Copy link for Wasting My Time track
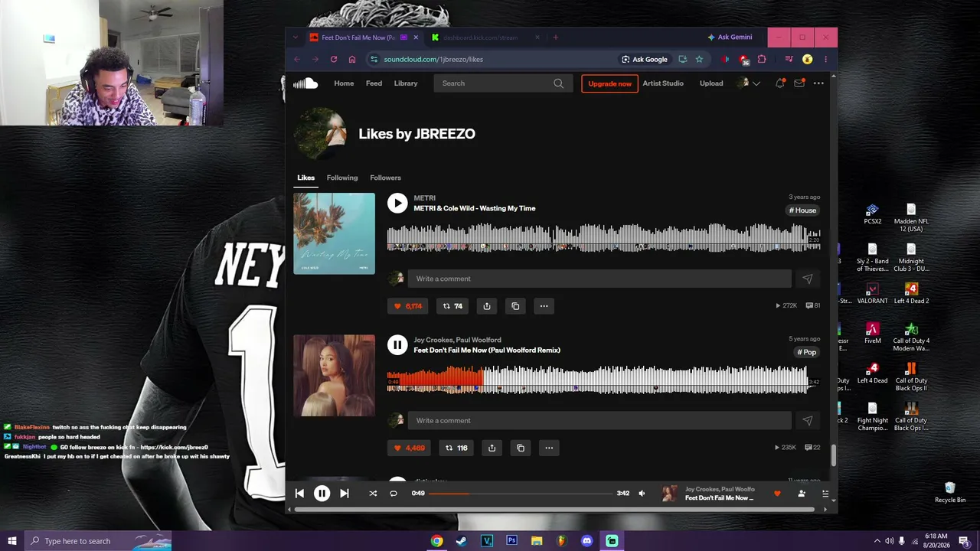The image size is (980, 551). point(515,306)
